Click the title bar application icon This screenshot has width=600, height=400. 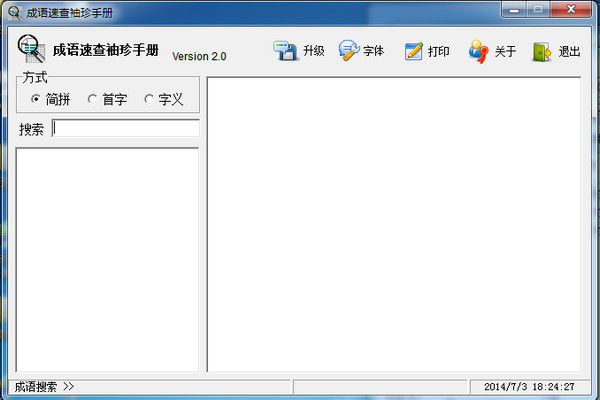click(15, 13)
